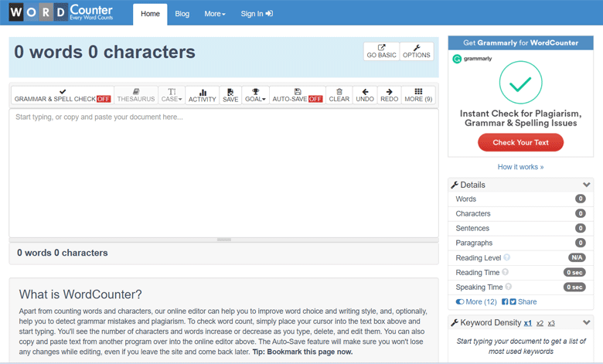The height and width of the screenshot is (364, 603).
Task: Open the Options wrench button
Action: (417, 51)
